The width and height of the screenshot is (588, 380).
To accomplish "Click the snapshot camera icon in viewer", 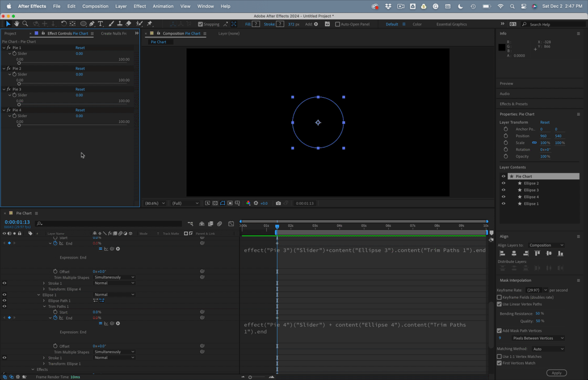I will (x=278, y=203).
